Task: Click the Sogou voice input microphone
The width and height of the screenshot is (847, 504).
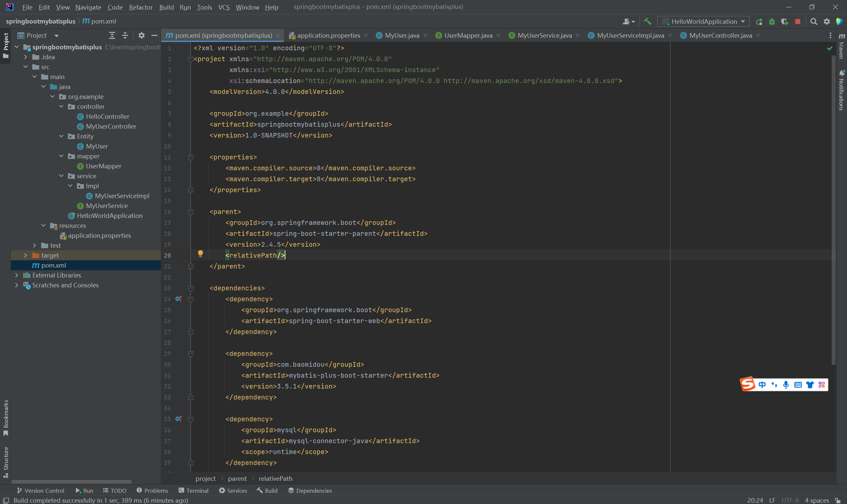Action: tap(786, 385)
